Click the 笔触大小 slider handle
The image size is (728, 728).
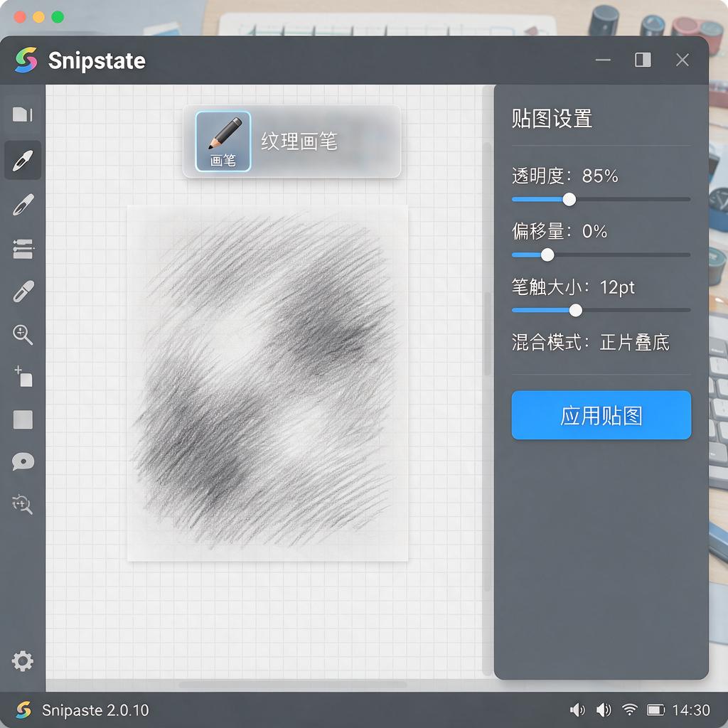coord(575,310)
